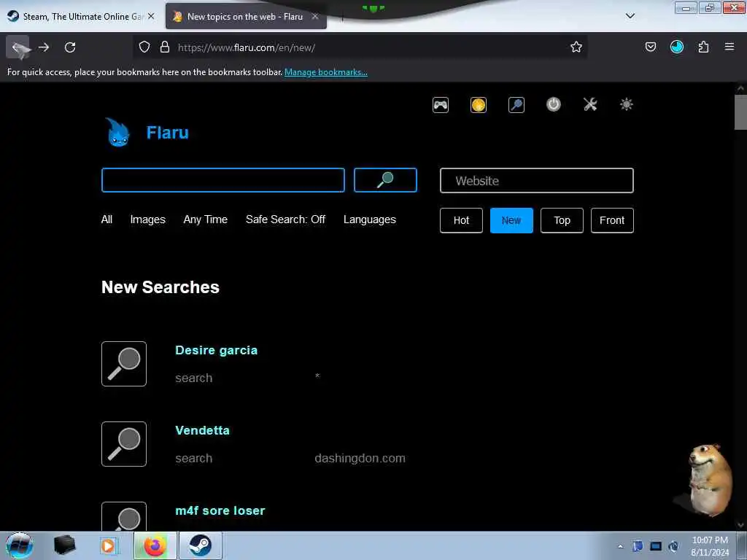Switch to the Steam browser tab

tap(81, 17)
